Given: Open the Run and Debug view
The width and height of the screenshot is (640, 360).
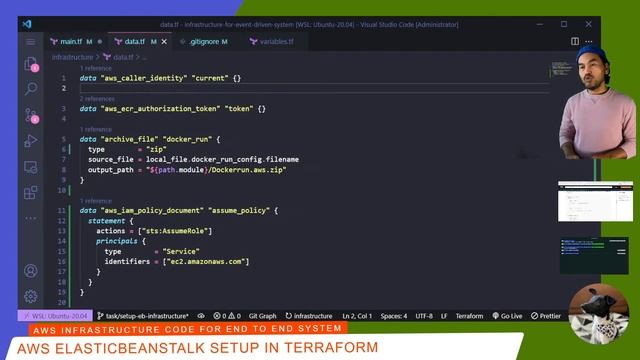Looking at the screenshot, I should (x=31, y=141).
